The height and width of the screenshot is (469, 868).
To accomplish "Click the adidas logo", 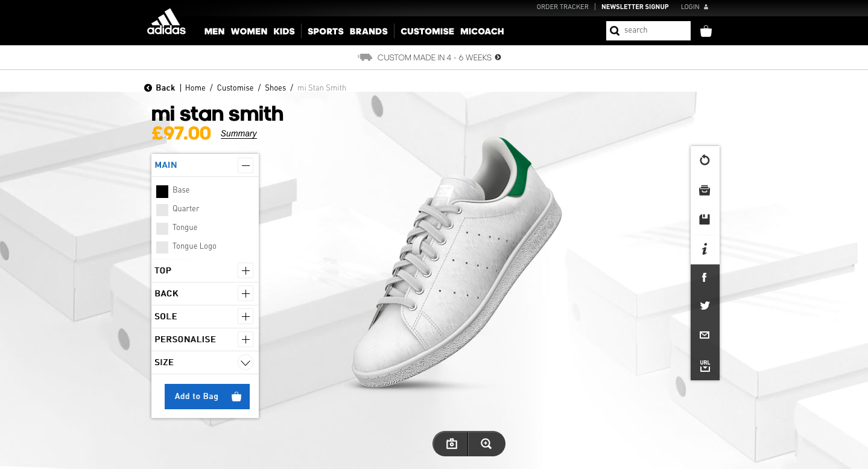I will click(x=166, y=22).
